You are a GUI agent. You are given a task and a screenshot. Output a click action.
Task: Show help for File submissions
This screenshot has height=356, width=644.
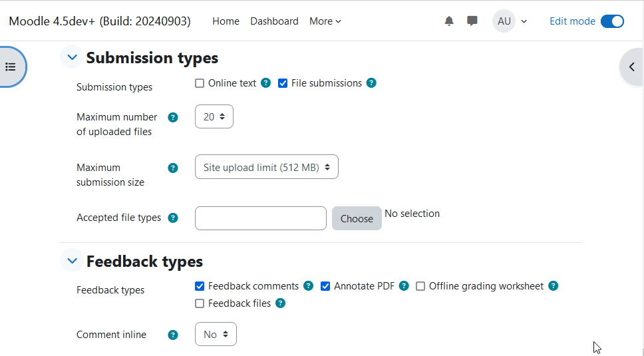coord(371,83)
